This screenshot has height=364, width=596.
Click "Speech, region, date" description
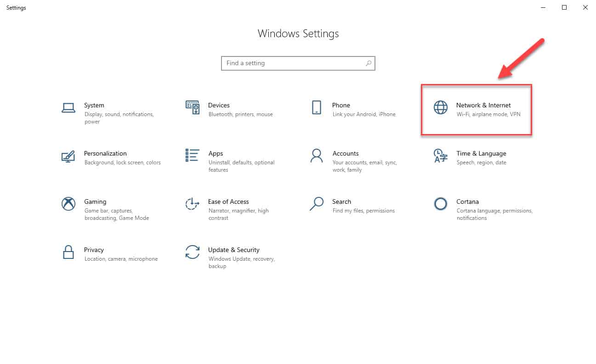click(x=481, y=162)
